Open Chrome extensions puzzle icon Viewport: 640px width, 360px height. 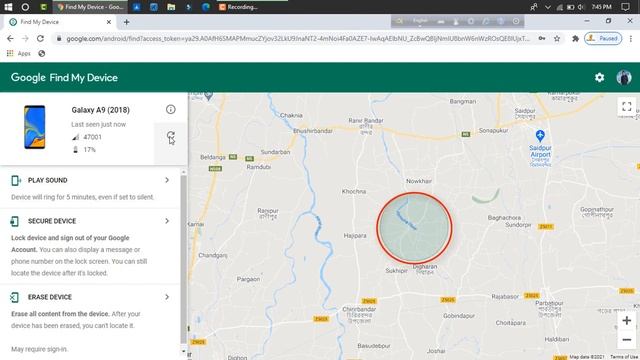575,38
